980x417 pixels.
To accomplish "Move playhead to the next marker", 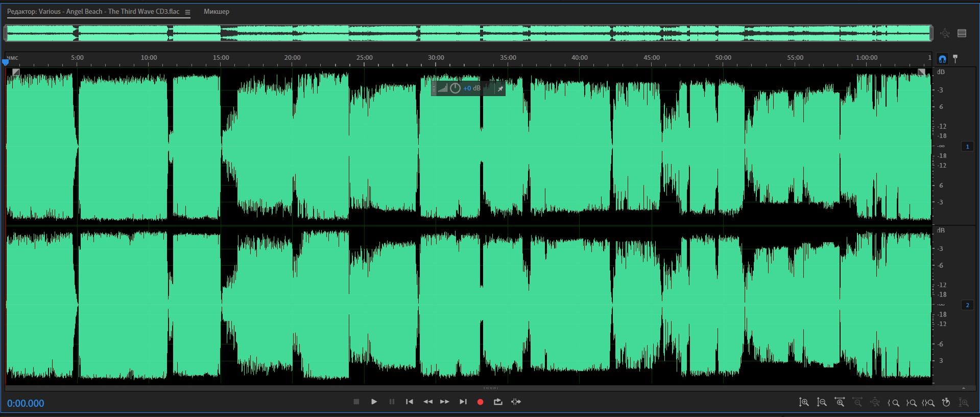I will tap(463, 402).
